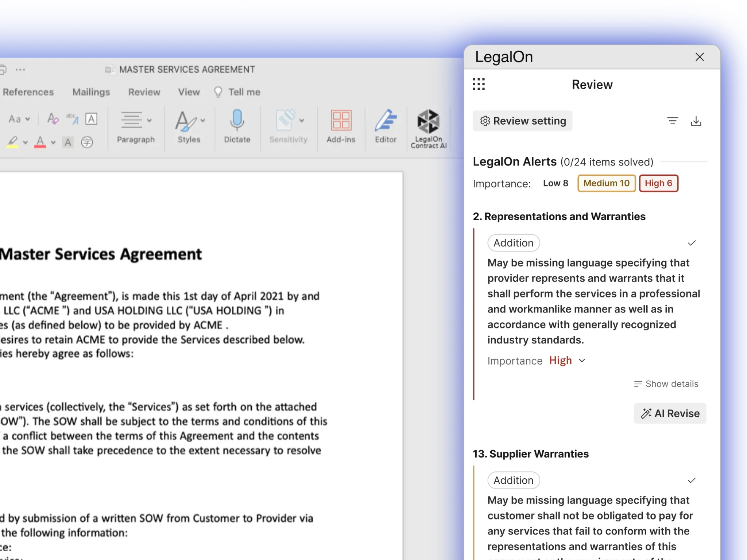This screenshot has width=747, height=560.
Task: Toggle the High 6 importance filter
Action: (658, 183)
